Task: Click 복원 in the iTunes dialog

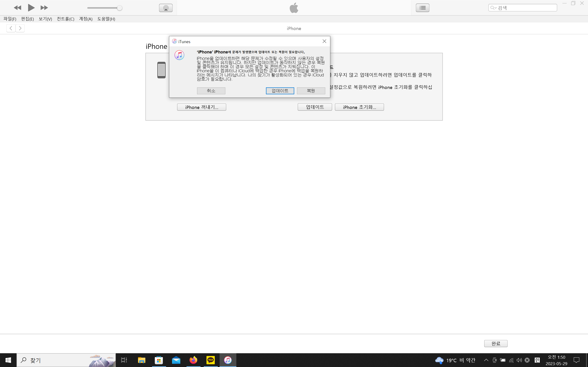Action: 311,91
